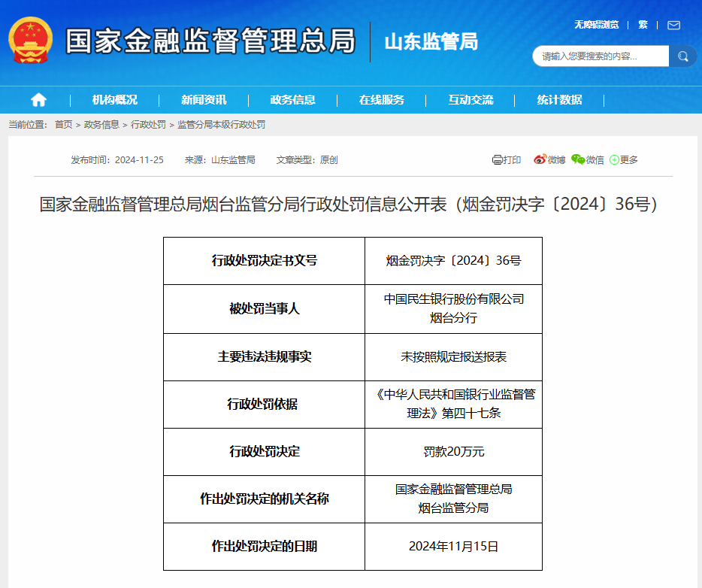Open the mail envelope icon
Viewport: 702px width, 588px height.
[673, 25]
